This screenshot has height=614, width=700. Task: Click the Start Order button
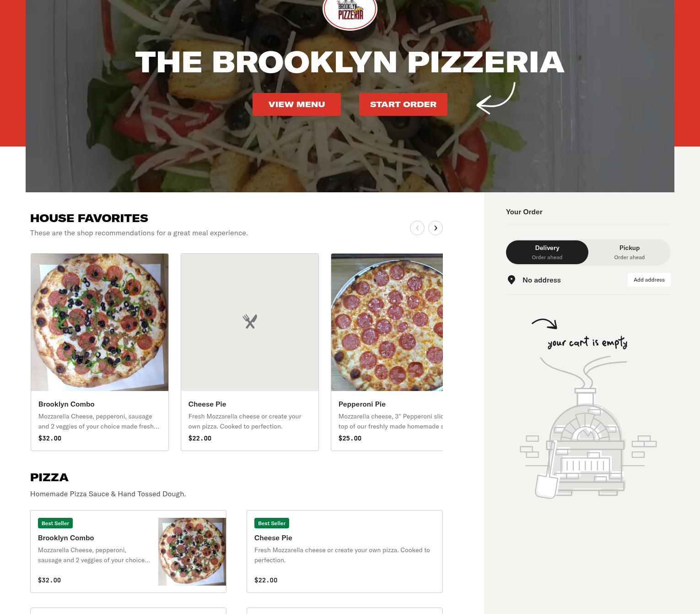(403, 104)
